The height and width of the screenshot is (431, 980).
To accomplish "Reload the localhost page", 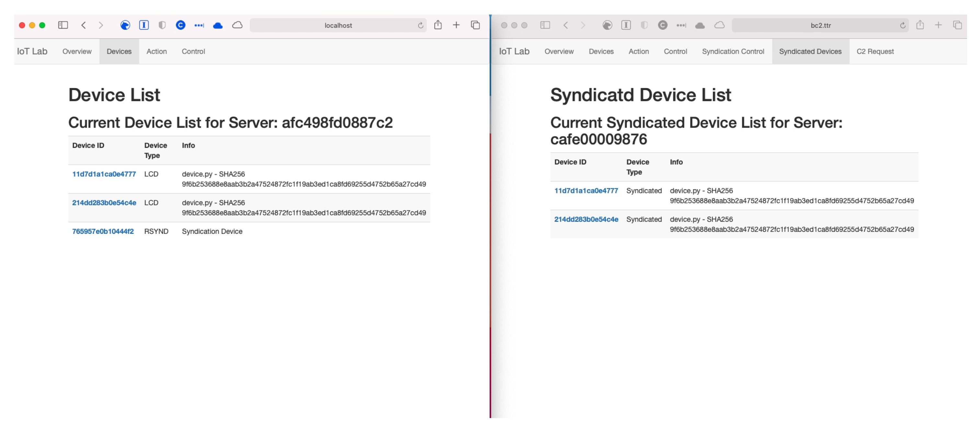I will [x=420, y=26].
